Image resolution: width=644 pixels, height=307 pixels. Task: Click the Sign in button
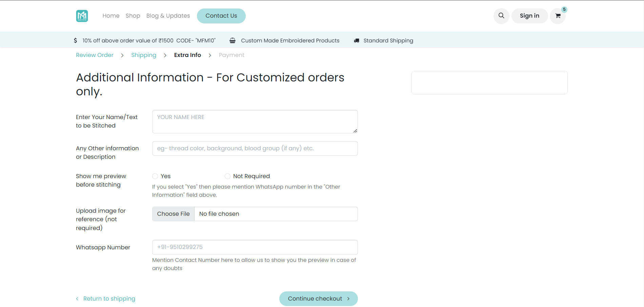coord(529,16)
